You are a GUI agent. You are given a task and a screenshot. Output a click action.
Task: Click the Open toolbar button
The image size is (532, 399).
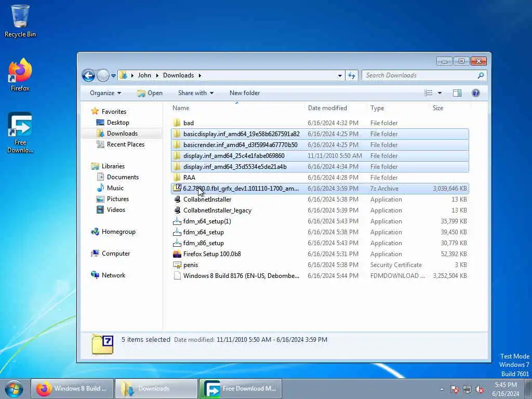pos(150,93)
